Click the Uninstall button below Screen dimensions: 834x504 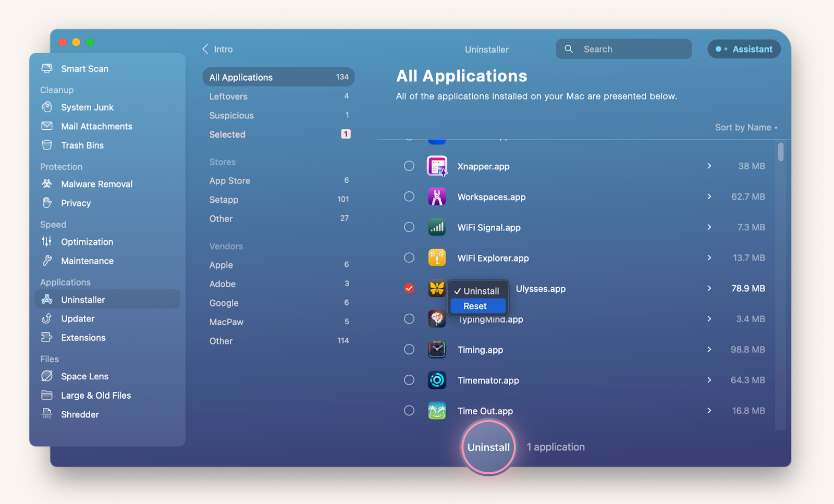tap(488, 447)
